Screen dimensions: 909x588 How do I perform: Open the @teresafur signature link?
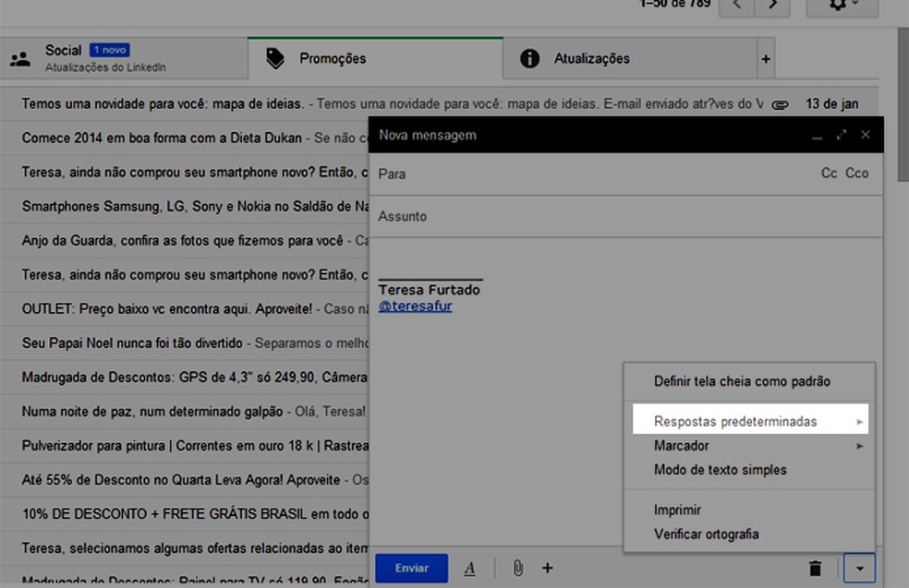point(415,306)
